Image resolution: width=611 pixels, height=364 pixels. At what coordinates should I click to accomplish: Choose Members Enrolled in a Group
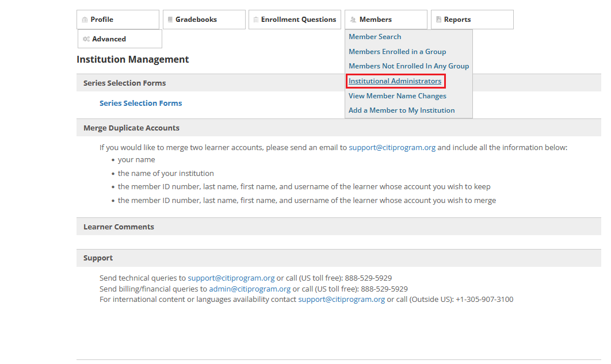coord(398,51)
